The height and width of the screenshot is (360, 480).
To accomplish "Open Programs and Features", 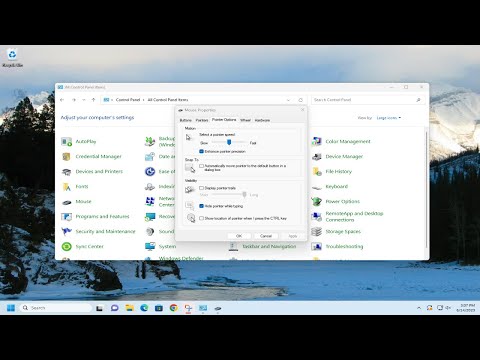I will pyautogui.click(x=95, y=216).
